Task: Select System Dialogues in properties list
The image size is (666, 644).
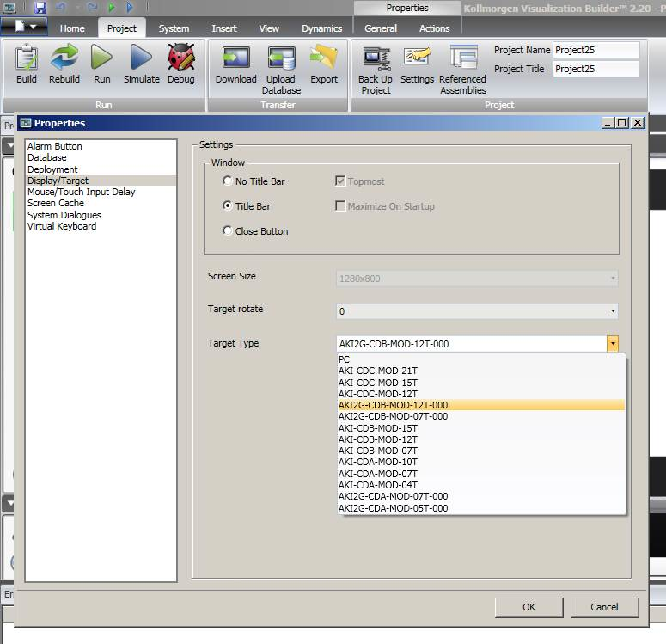Action: (x=101, y=215)
